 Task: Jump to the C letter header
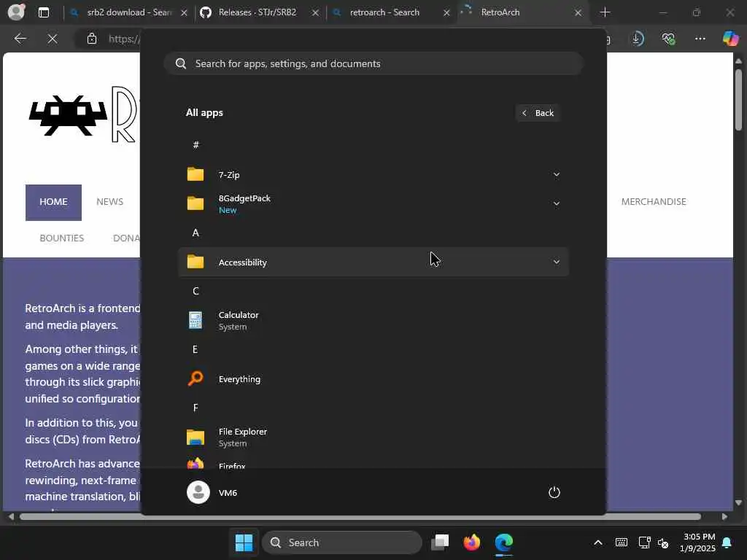[x=196, y=291]
